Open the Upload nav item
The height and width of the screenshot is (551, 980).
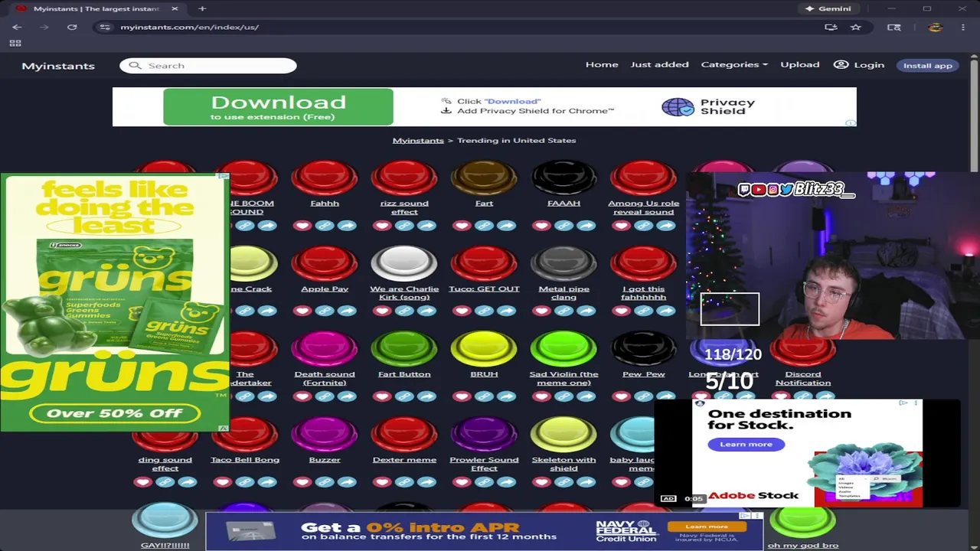pos(800,64)
